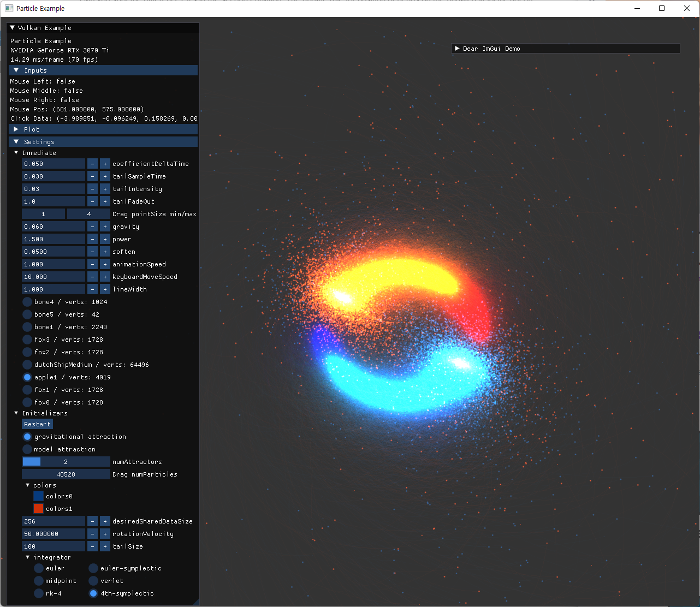Increase rotationVelocity with plus button

tap(105, 534)
